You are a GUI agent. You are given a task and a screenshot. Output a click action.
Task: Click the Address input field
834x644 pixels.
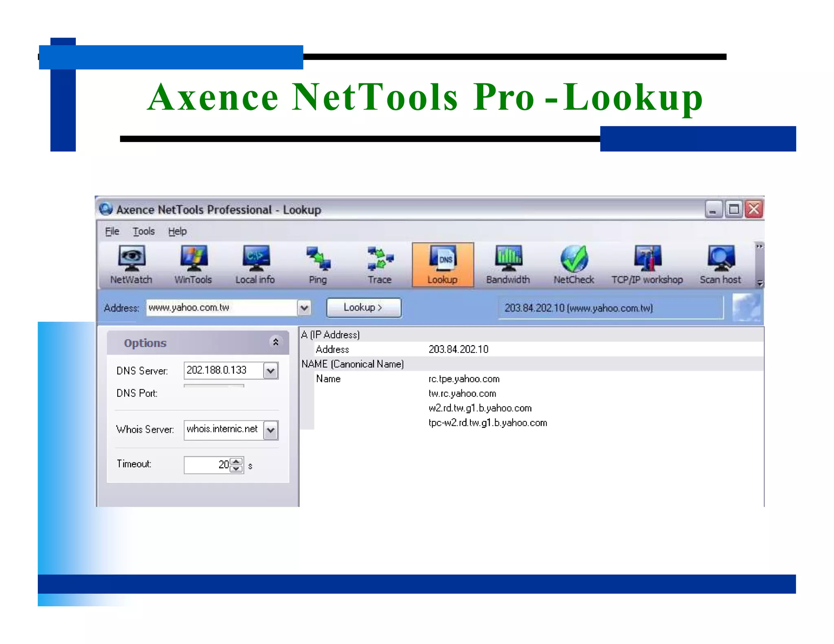coord(222,308)
